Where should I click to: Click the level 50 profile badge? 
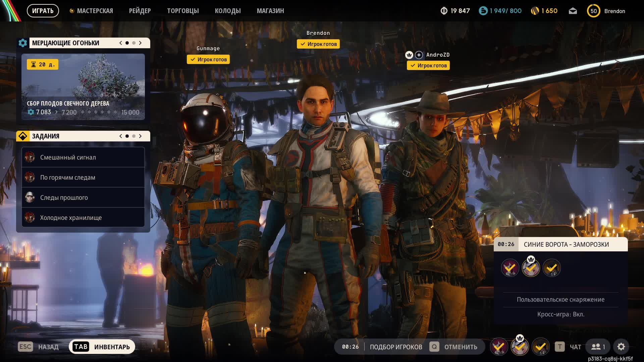click(593, 11)
